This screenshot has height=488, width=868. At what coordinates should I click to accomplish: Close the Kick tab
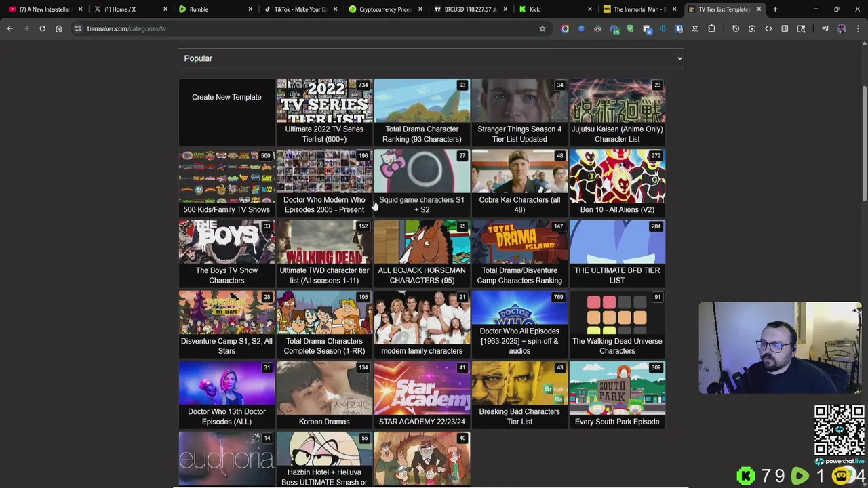pos(589,9)
